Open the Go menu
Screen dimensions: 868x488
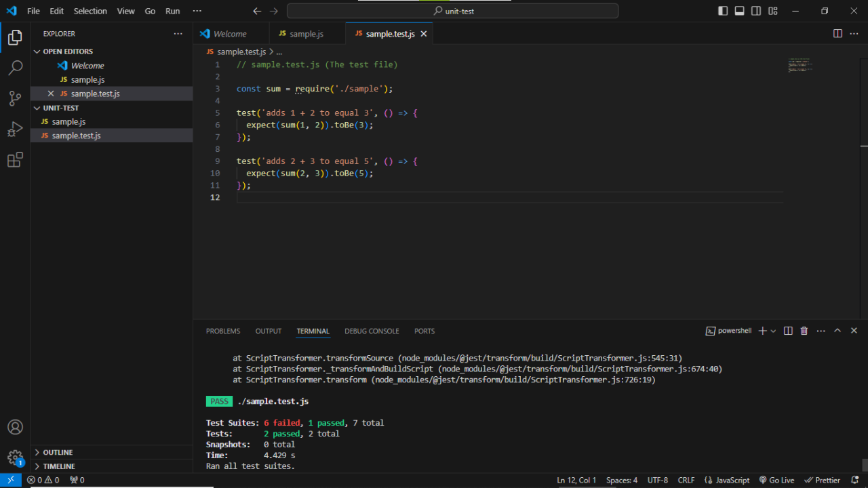click(150, 11)
